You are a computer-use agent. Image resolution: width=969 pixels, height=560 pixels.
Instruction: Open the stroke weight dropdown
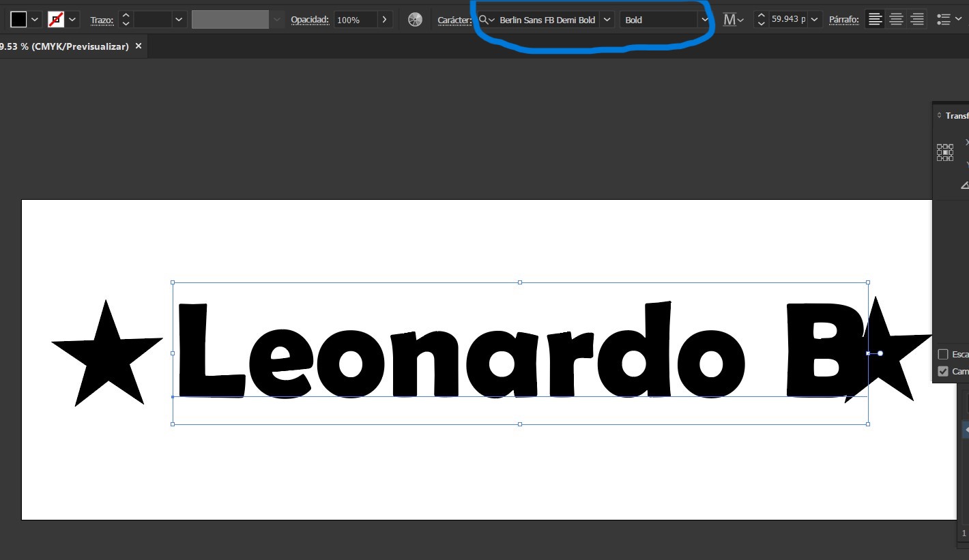pos(179,20)
